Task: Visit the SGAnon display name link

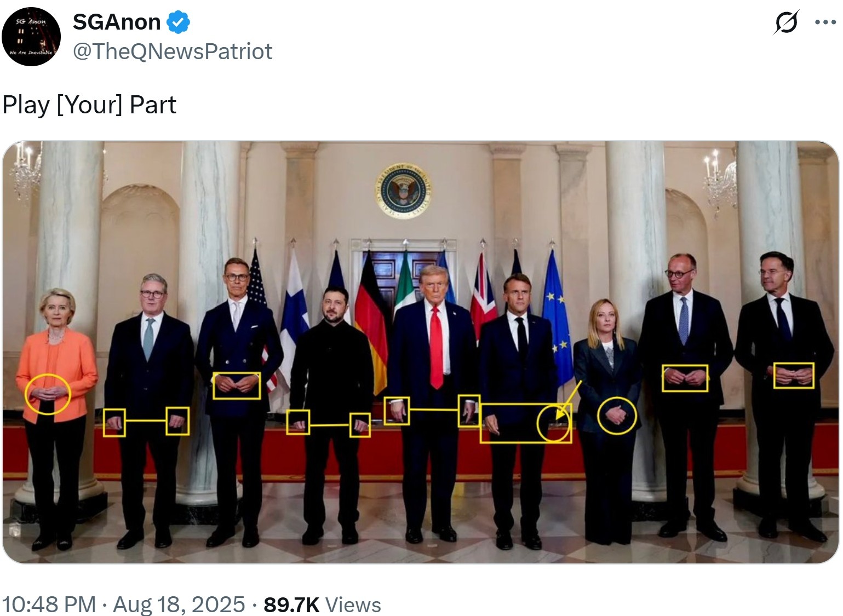Action: pyautogui.click(x=117, y=22)
